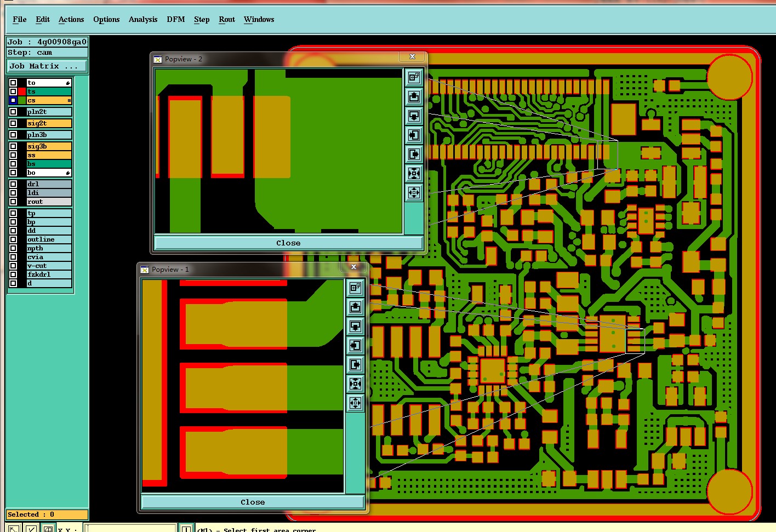The width and height of the screenshot is (776, 532).
Task: Enable the 'pln2t' layer checkbox
Action: tap(13, 112)
